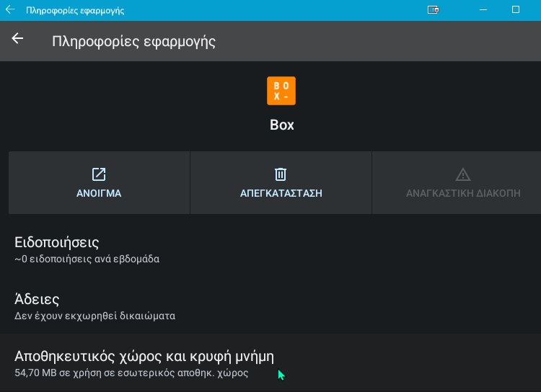Click the 54,70 MB σε χρήση storage subtitle
The image size is (541, 392).
[x=131, y=373]
